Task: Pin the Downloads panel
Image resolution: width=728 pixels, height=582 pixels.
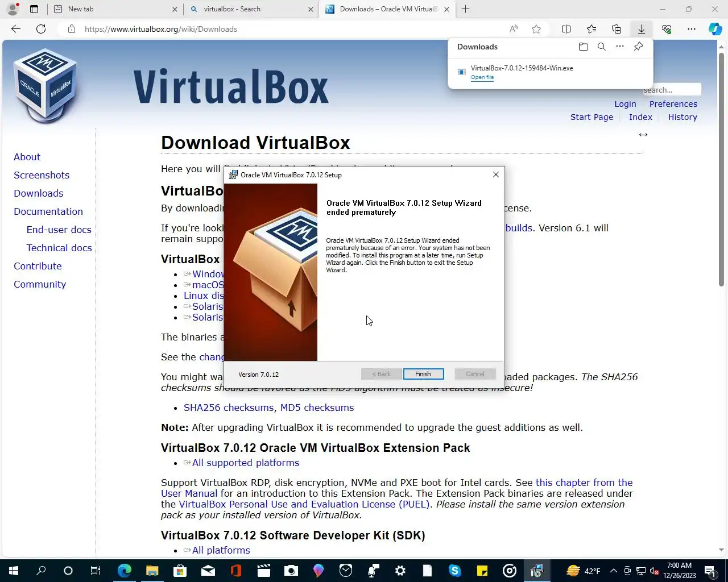Action: 638,47
